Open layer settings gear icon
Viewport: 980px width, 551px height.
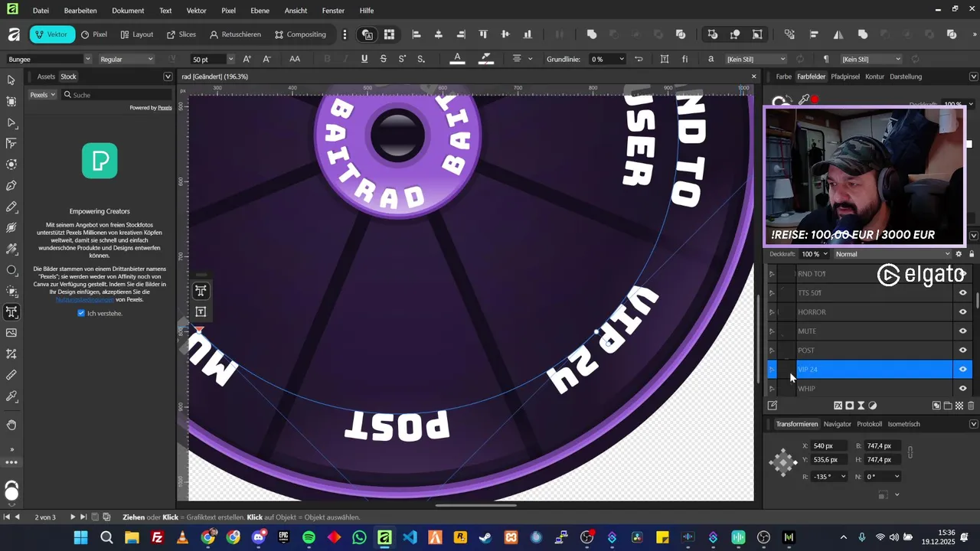958,254
